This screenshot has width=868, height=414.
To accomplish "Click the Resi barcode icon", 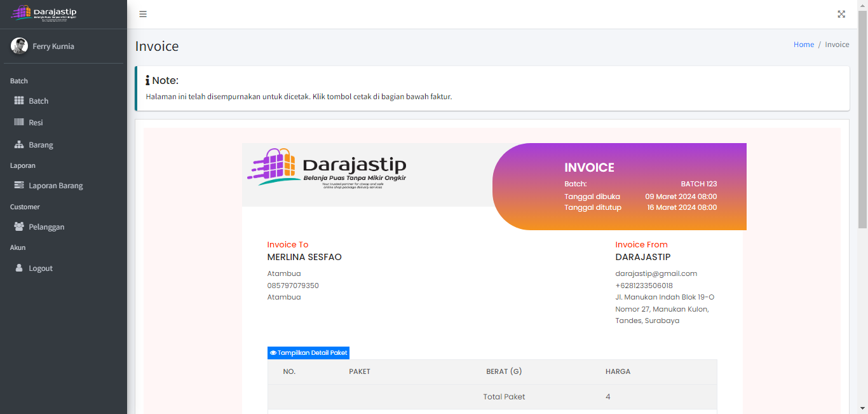I will [19, 122].
